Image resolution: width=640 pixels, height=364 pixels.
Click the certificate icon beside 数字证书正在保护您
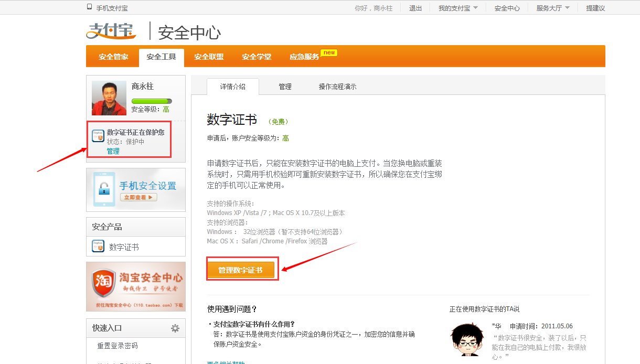coord(98,136)
